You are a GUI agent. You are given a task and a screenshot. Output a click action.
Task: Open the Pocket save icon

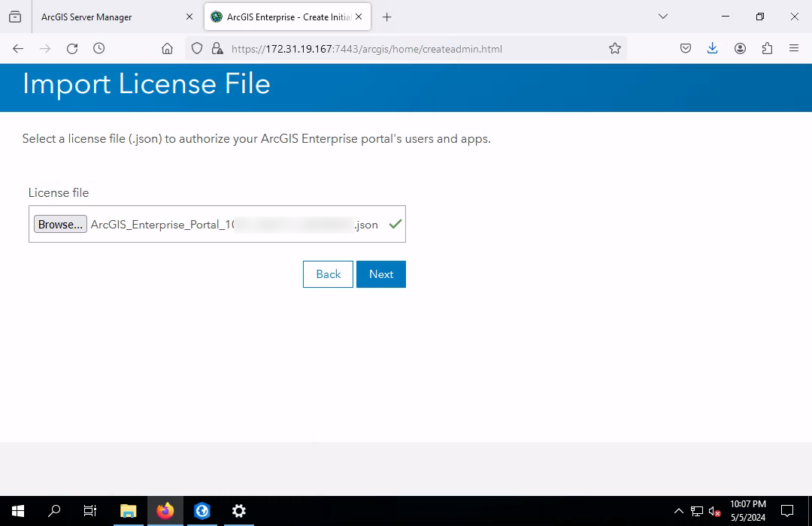tap(686, 49)
